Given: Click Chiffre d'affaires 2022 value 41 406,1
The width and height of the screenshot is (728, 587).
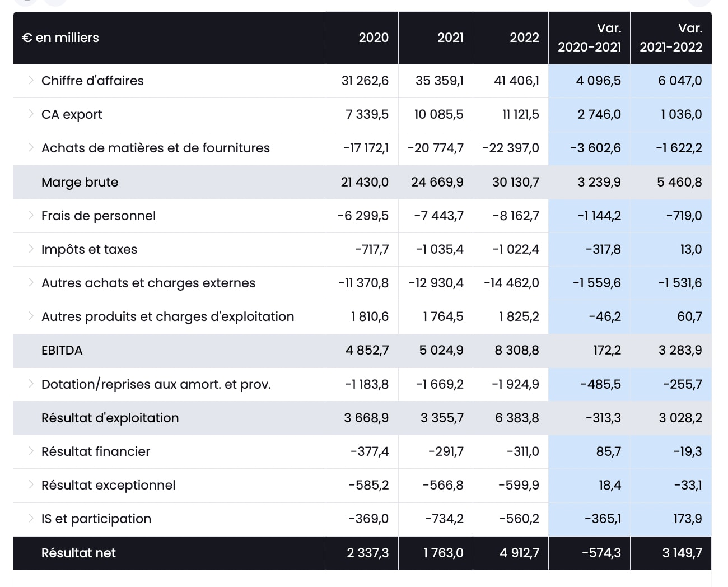Looking at the screenshot, I should coord(516,81).
